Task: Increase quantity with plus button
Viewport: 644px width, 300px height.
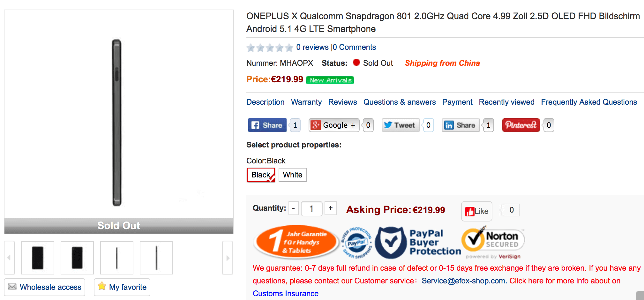Action: point(331,208)
